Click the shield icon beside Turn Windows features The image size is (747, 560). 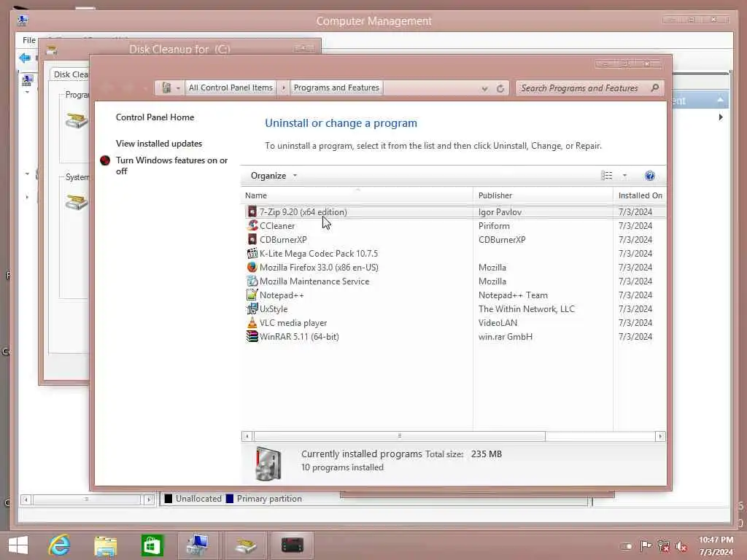tap(105, 160)
